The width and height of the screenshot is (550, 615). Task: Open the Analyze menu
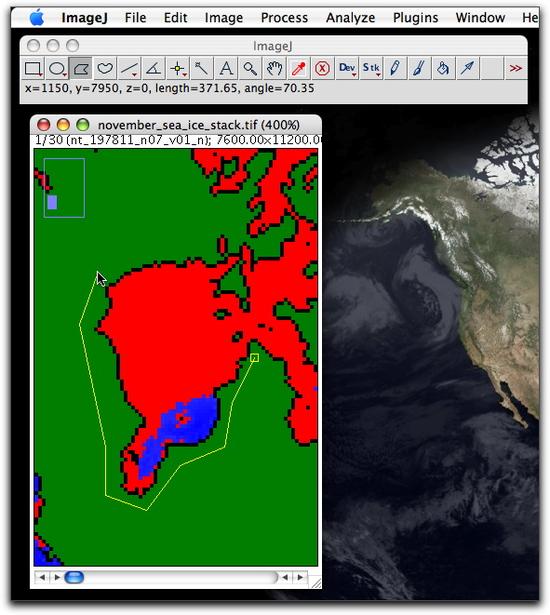[350, 18]
